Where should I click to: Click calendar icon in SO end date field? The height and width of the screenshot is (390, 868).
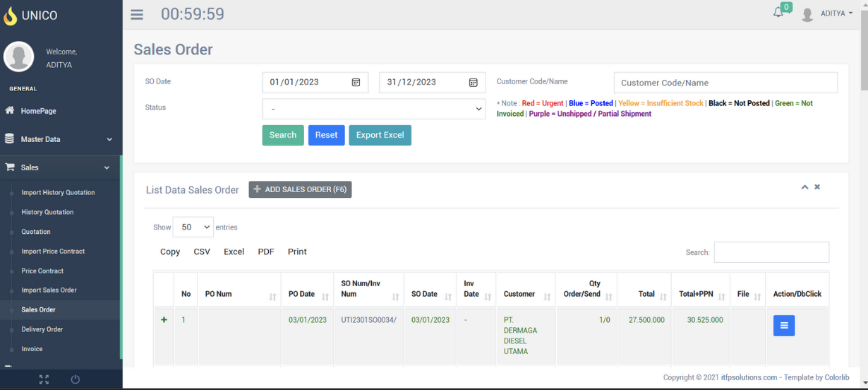473,83
